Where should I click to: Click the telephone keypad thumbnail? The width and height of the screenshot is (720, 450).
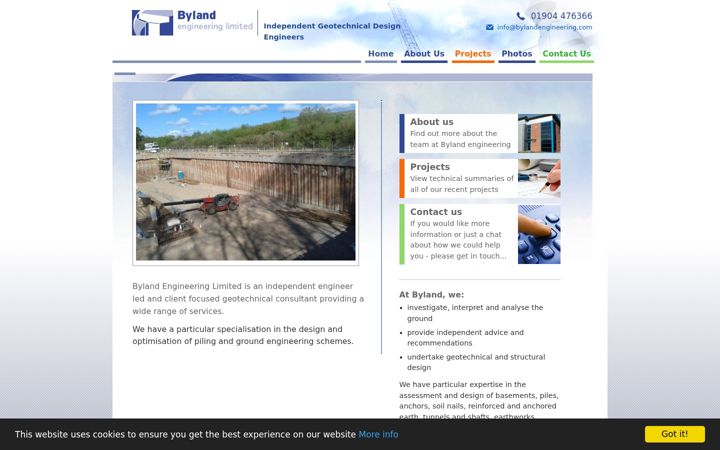point(539,234)
